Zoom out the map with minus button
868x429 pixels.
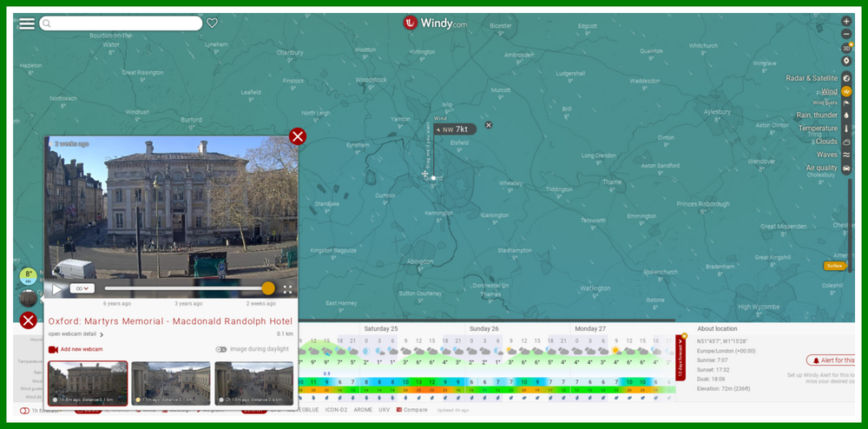[846, 35]
